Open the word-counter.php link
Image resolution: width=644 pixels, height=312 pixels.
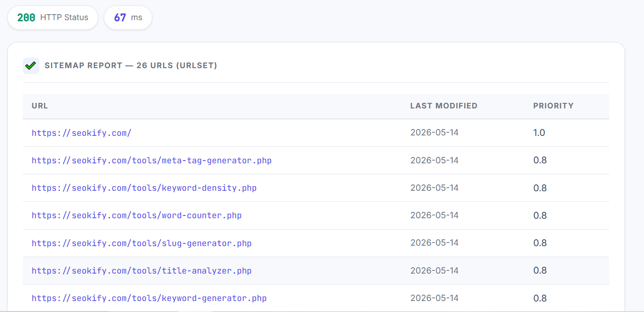[137, 215]
